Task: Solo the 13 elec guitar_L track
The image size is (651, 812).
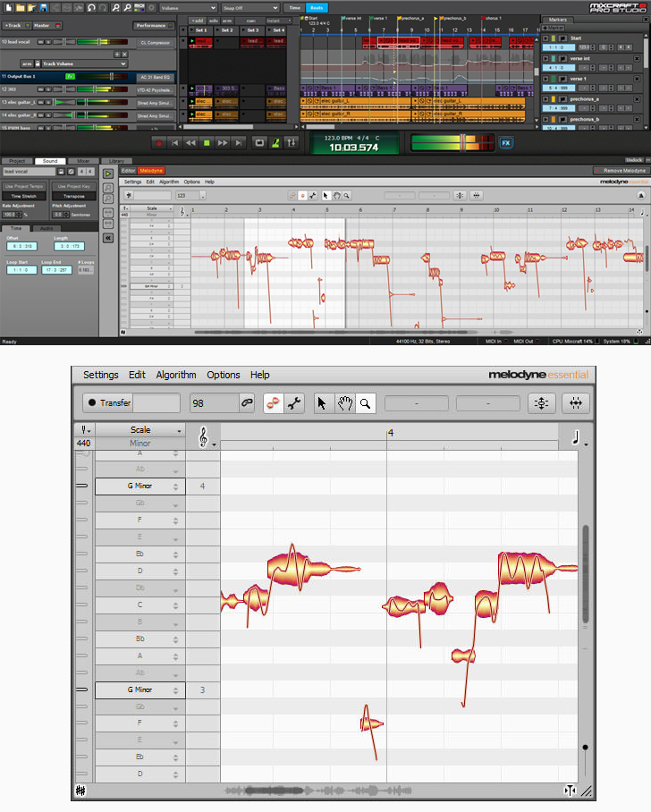Action: (48, 103)
